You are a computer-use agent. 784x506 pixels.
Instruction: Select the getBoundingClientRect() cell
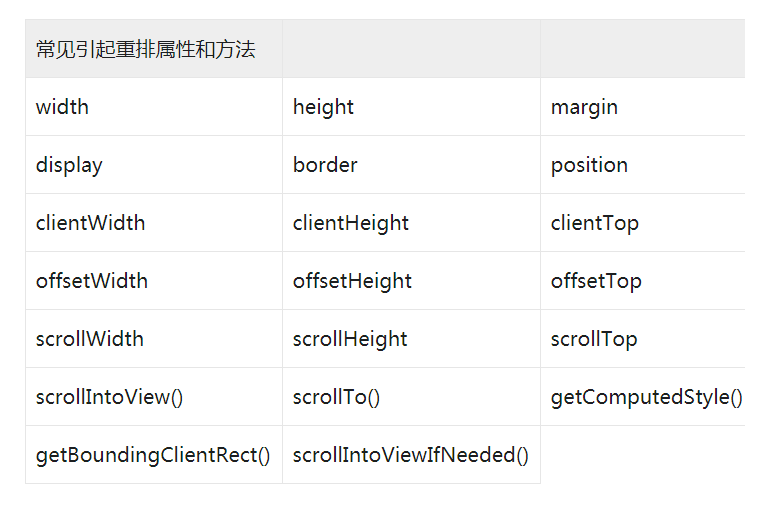pyautogui.click(x=154, y=454)
